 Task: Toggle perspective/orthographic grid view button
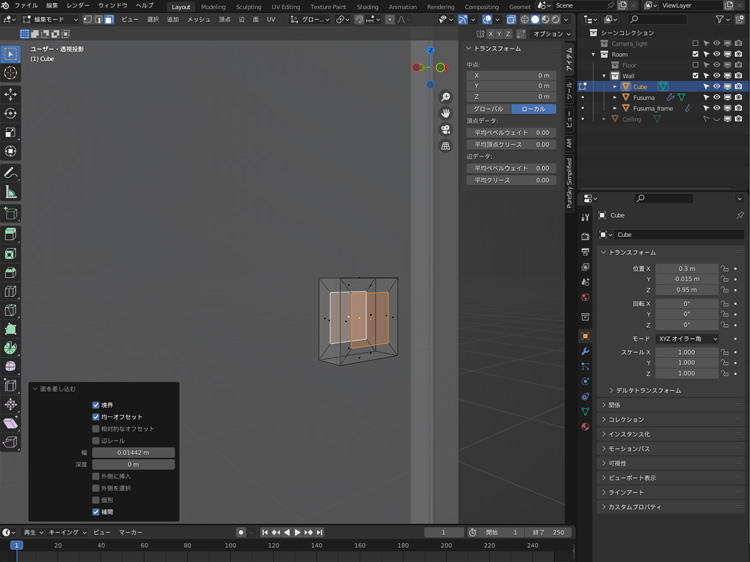click(445, 146)
